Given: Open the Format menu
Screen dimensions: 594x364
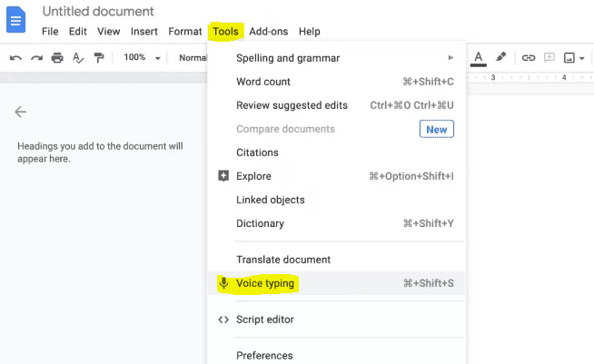Looking at the screenshot, I should click(x=185, y=32).
